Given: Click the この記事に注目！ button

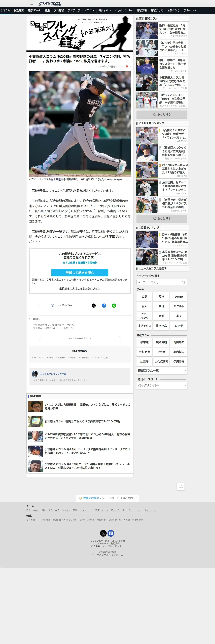Looking at the screenshot, I should coord(63,305).
